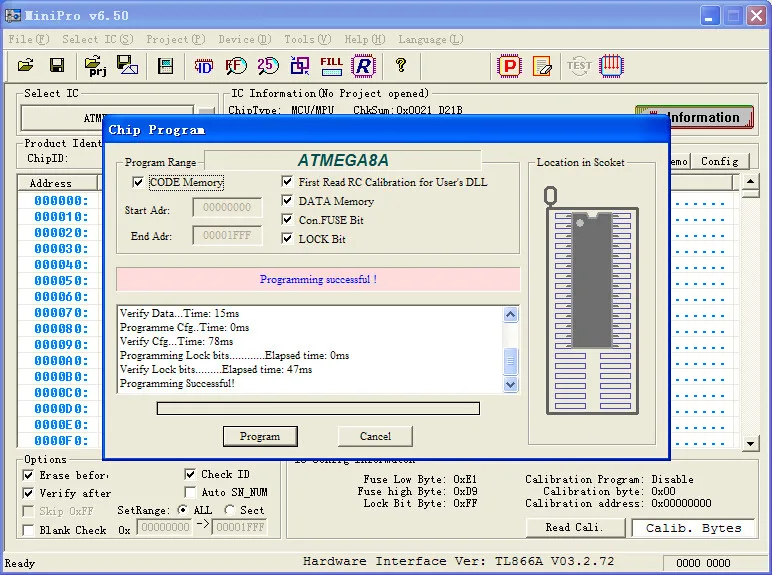Screen dimensions: 772x575
Task: Uncheck the DATA Memory checkbox
Action: [x=288, y=200]
